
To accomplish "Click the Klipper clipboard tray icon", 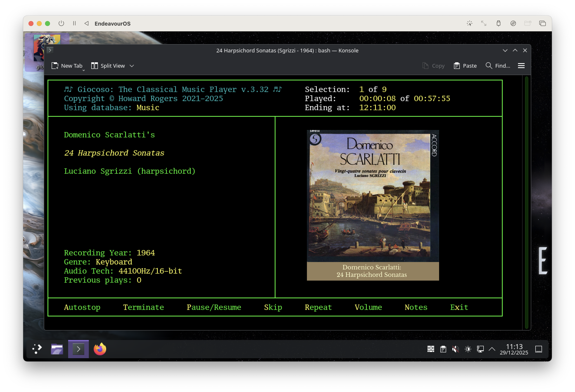I will click(x=443, y=349).
